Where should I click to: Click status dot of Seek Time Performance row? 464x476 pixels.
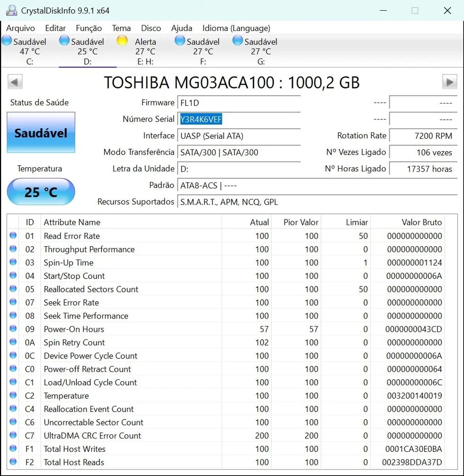click(13, 315)
